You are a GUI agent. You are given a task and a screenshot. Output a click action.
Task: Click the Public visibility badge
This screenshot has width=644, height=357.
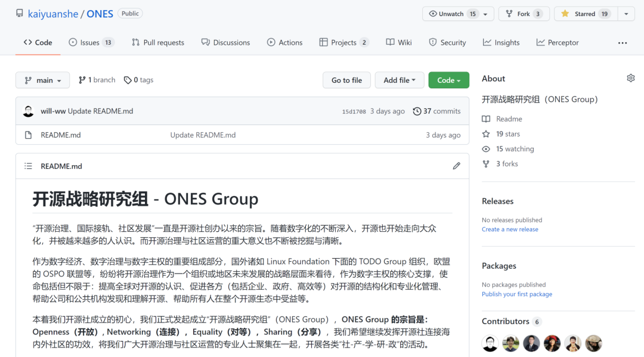tap(130, 14)
